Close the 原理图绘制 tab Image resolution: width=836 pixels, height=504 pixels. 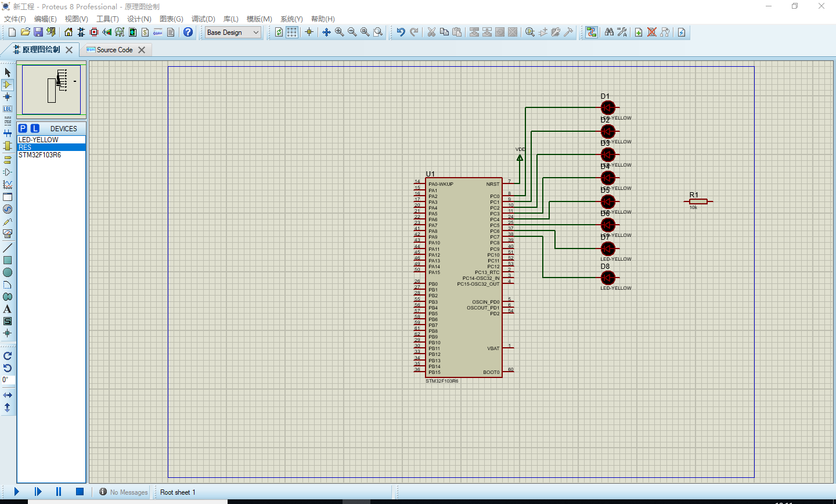[69, 50]
